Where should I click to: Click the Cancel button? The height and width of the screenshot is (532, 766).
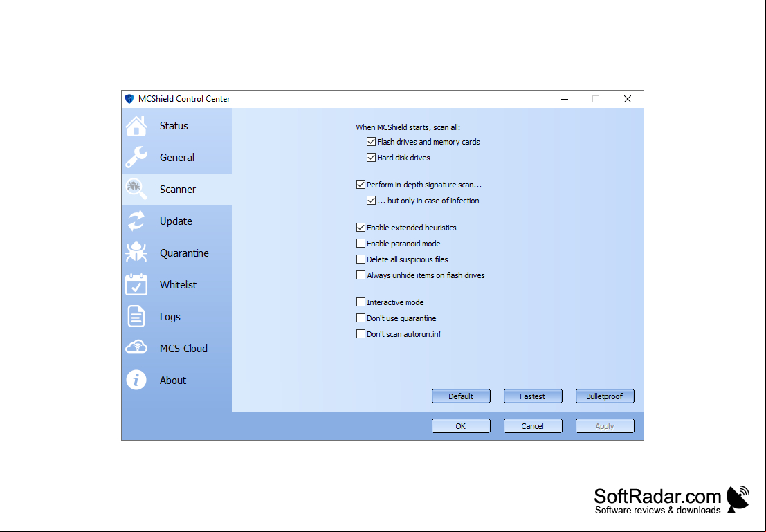(x=533, y=426)
